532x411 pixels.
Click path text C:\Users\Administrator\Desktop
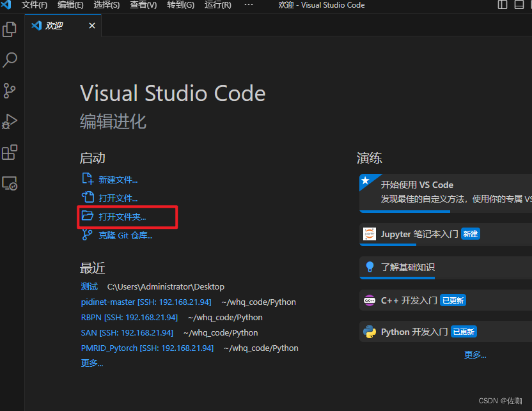click(166, 287)
